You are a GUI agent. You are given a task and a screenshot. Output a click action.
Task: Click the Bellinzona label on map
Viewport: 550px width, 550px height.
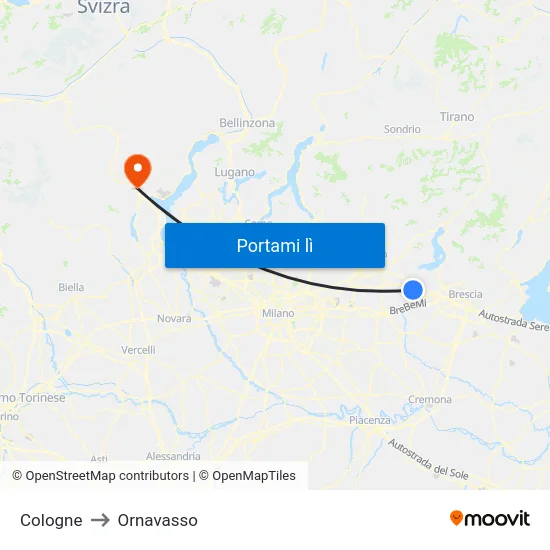(x=247, y=123)
